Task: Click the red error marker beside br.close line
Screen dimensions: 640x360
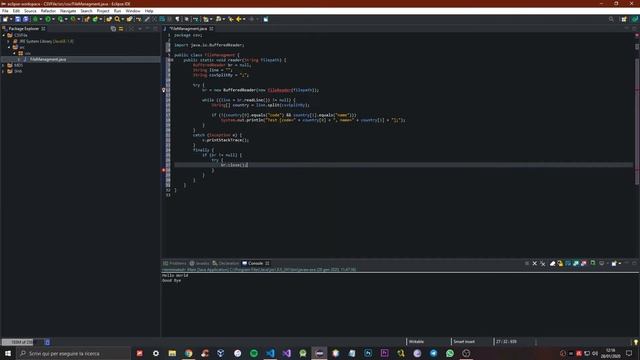Action: 164,170
